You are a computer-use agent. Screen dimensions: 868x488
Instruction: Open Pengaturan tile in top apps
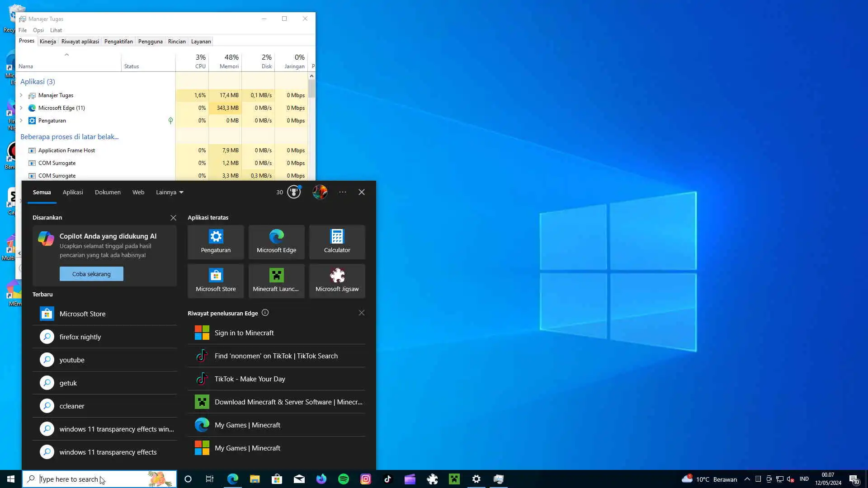(216, 242)
